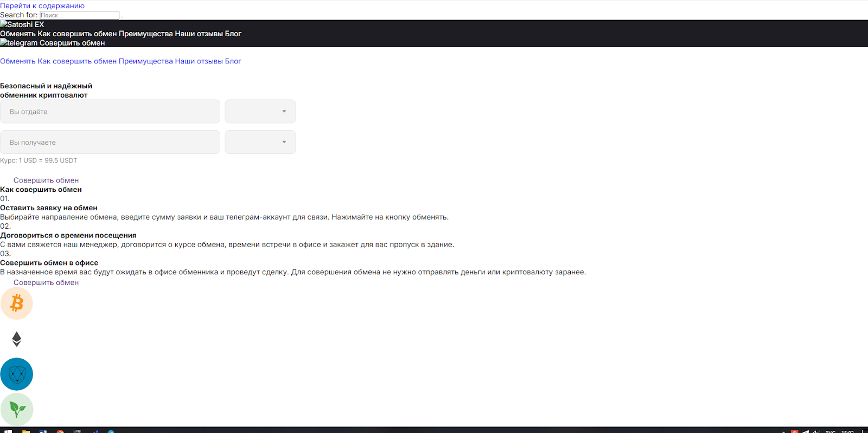Screen dimensions: 868x433
Task: Expand the currency dropdown beside 'Вы получаете'
Action: point(260,143)
